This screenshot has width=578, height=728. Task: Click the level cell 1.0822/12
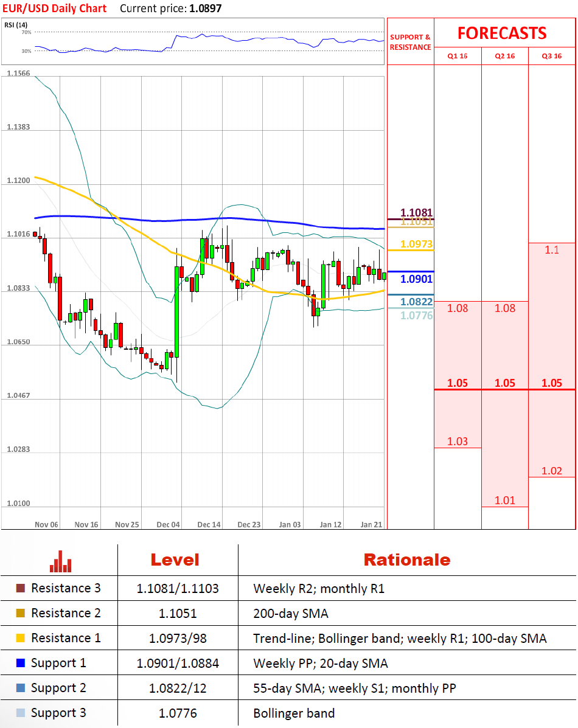pos(178,688)
